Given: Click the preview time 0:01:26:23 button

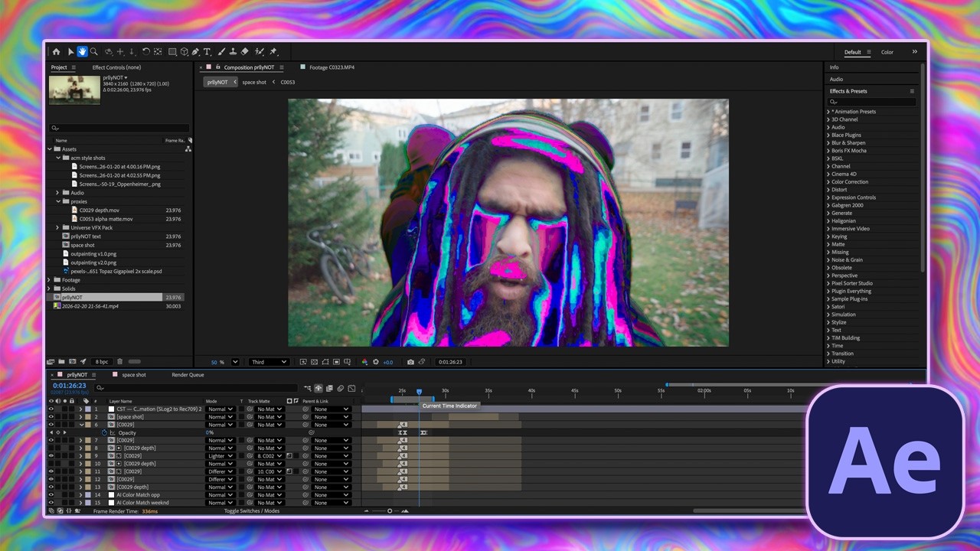Looking at the screenshot, I should 451,362.
